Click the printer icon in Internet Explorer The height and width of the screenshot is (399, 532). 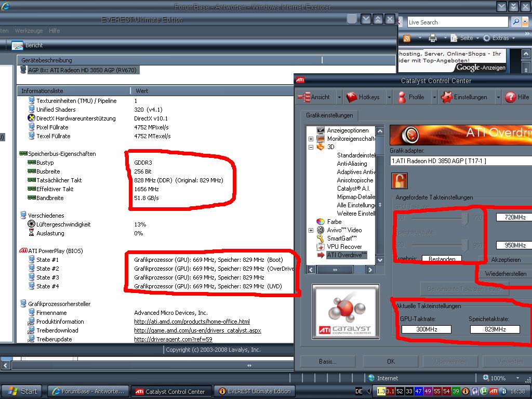(x=433, y=38)
